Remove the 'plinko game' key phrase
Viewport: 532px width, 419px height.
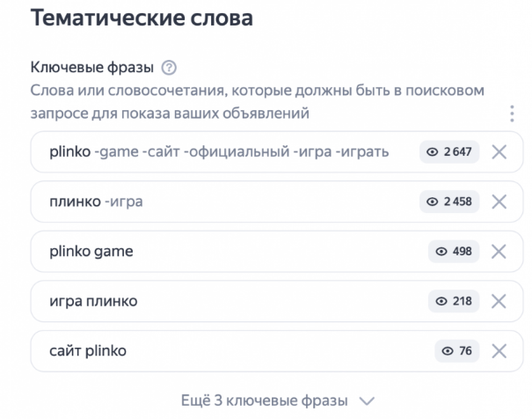[x=499, y=252]
